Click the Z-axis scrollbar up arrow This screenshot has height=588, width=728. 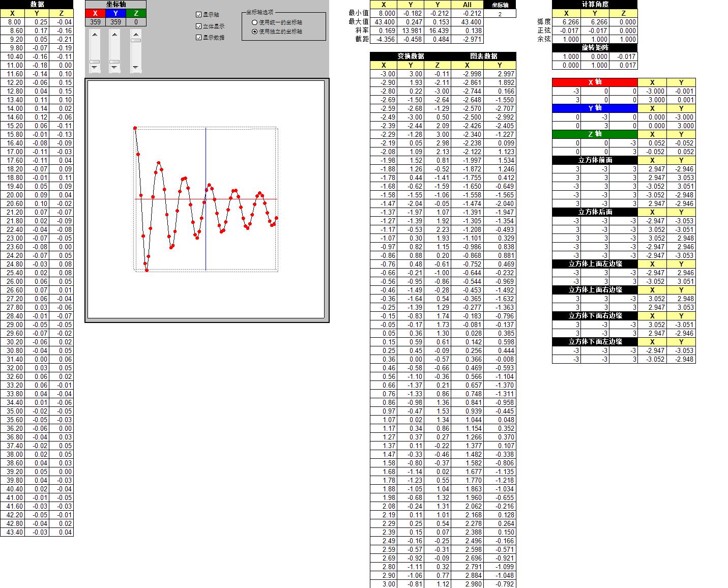(136, 35)
